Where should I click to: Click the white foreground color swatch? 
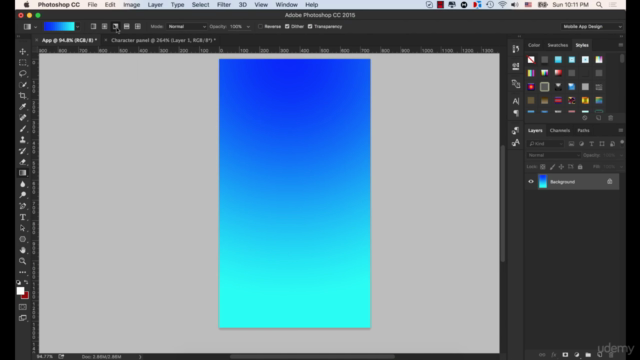(20, 291)
